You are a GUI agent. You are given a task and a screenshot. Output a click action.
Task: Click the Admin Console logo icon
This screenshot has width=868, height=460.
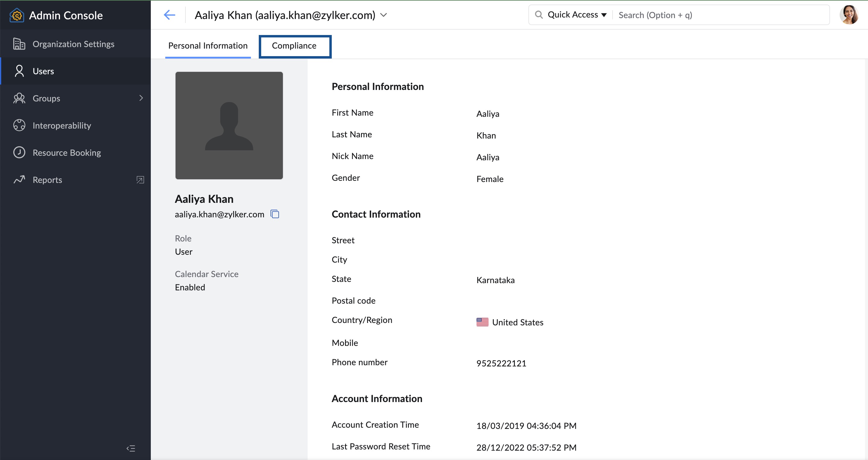click(x=17, y=15)
